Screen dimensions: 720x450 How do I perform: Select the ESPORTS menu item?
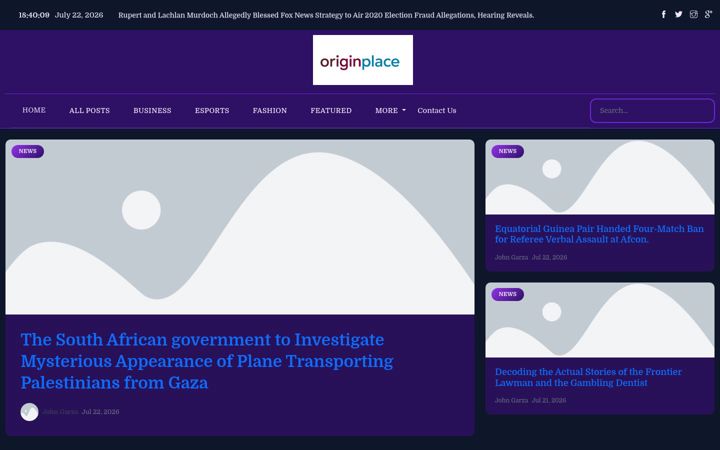point(212,111)
